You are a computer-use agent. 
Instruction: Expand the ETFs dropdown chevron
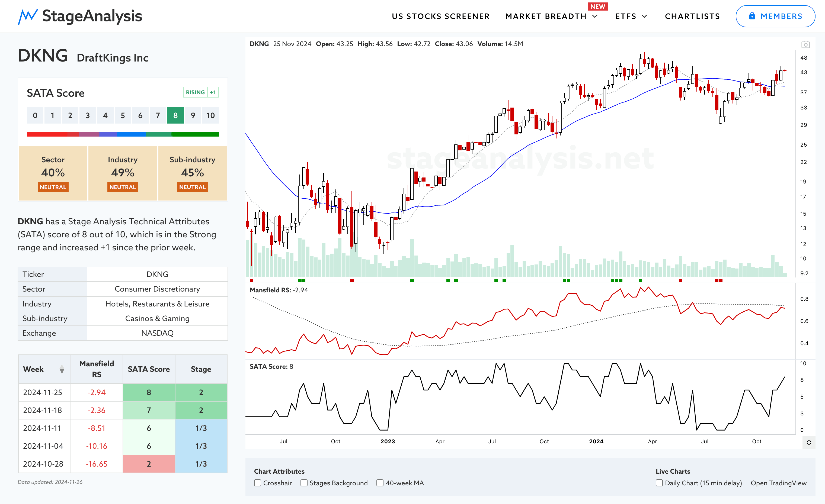[x=645, y=16]
